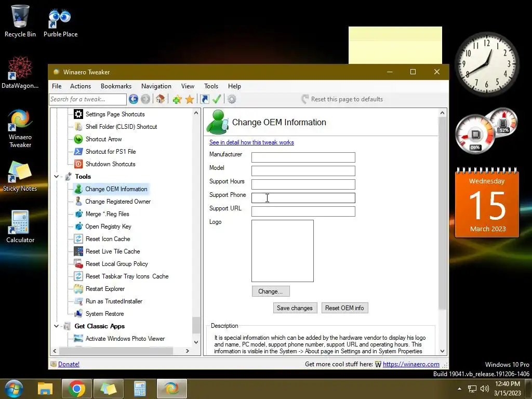The height and width of the screenshot is (399, 532).
Task: Go to Home page icon in toolbar
Action: tap(160, 99)
